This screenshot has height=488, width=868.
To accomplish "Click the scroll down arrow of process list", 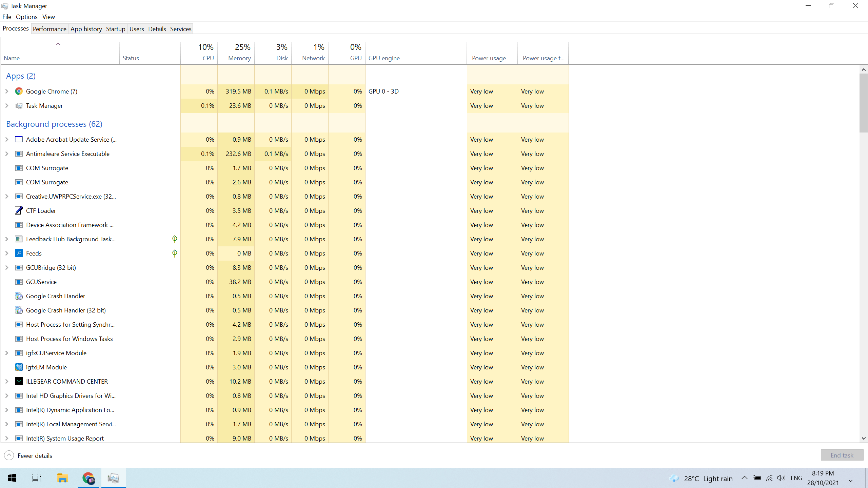I will 864,438.
